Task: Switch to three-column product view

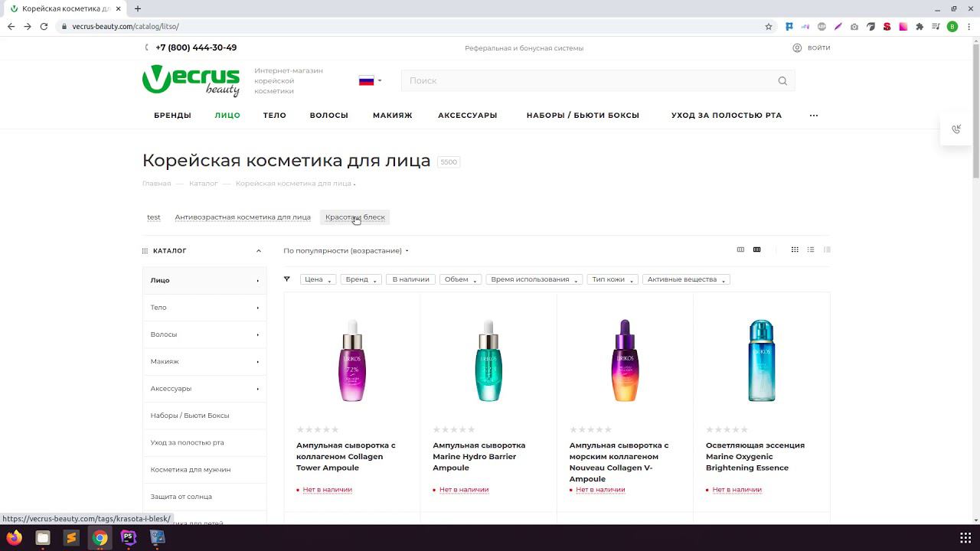Action: point(740,249)
